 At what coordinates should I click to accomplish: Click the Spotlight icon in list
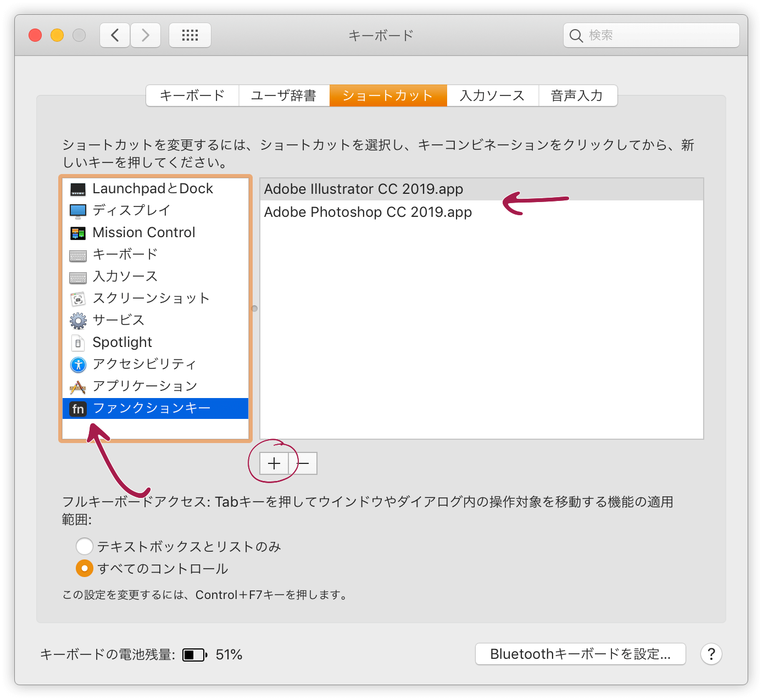[x=78, y=343]
